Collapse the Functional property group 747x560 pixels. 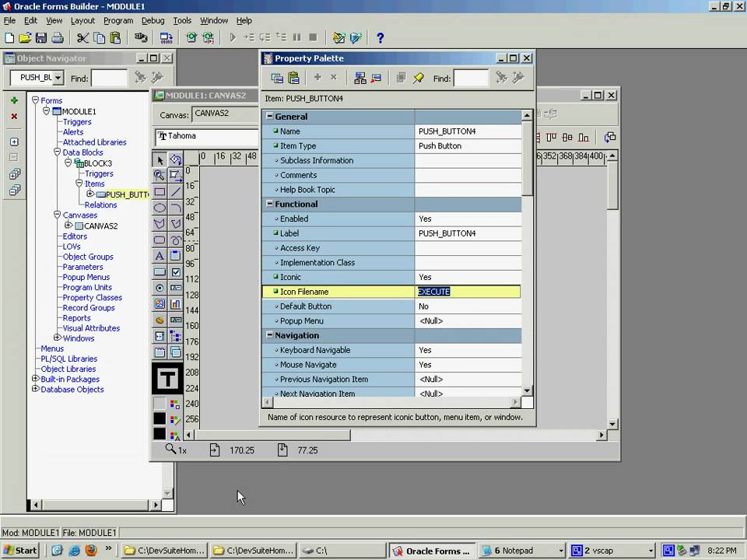tap(270, 203)
